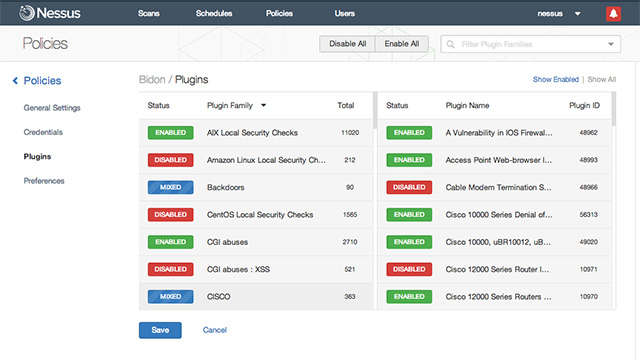Toggle status of plugin 48962
The width and height of the screenshot is (640, 360).
[x=409, y=133]
